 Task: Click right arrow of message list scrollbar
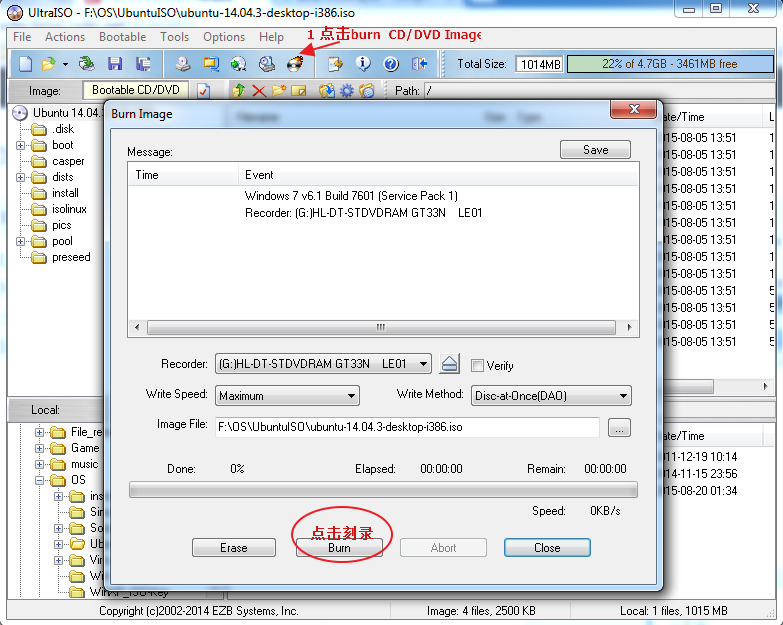pyautogui.click(x=629, y=327)
